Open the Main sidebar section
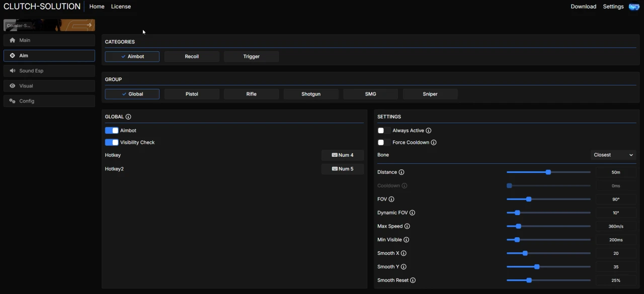 49,40
